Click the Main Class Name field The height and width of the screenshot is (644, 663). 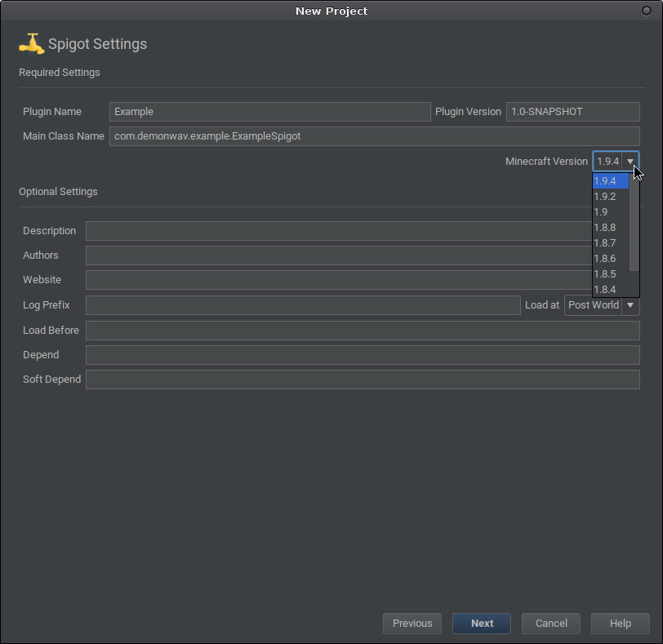374,136
